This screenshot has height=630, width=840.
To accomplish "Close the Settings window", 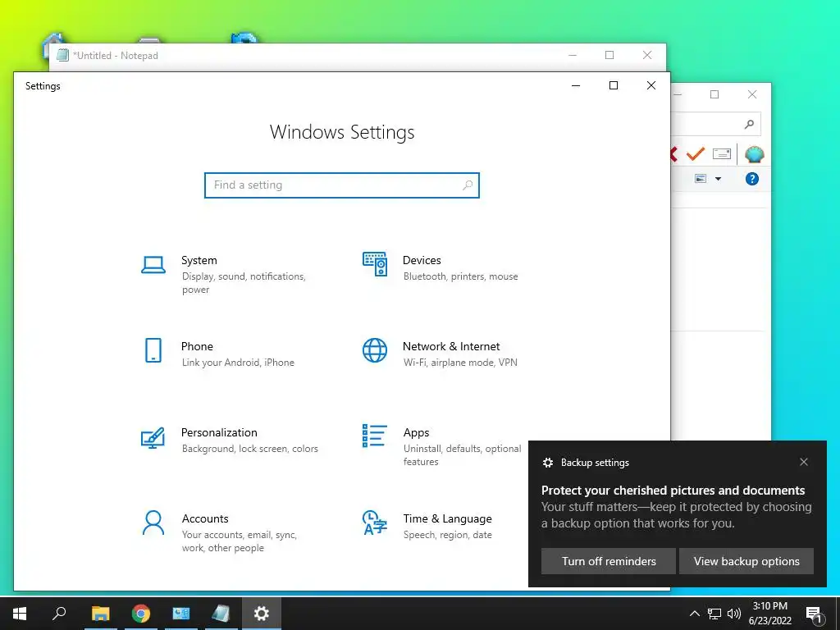I will point(651,85).
